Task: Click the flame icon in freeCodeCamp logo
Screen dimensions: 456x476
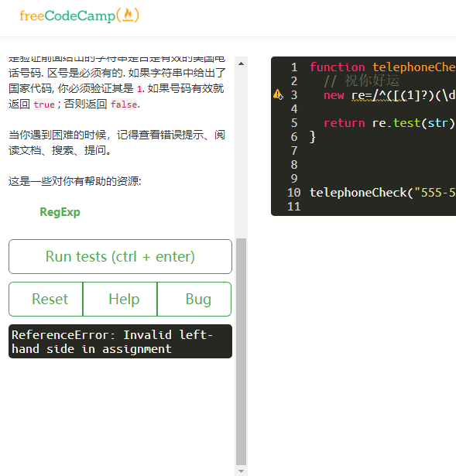Action: click(x=128, y=15)
